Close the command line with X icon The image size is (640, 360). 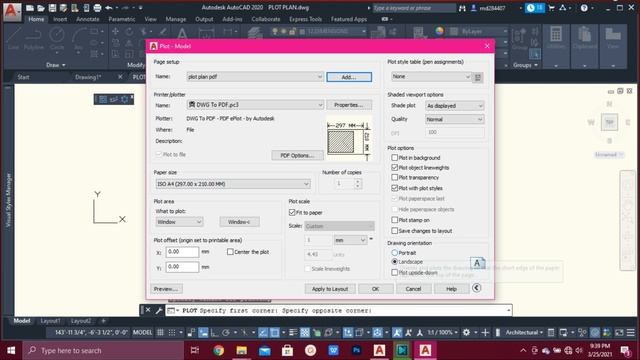point(148,310)
